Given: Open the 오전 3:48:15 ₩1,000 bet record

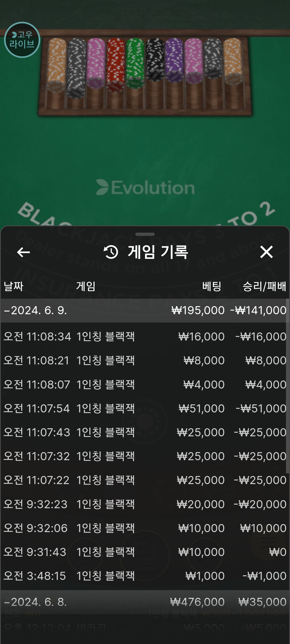Looking at the screenshot, I should coord(145,576).
